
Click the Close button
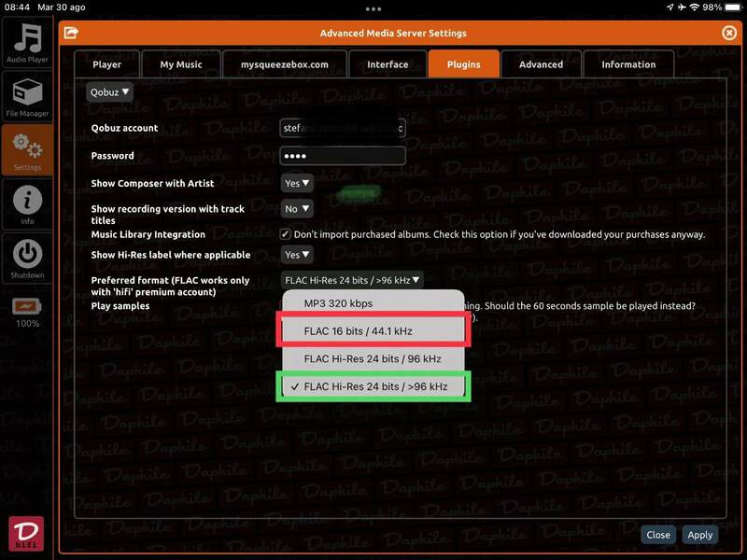[x=658, y=535]
